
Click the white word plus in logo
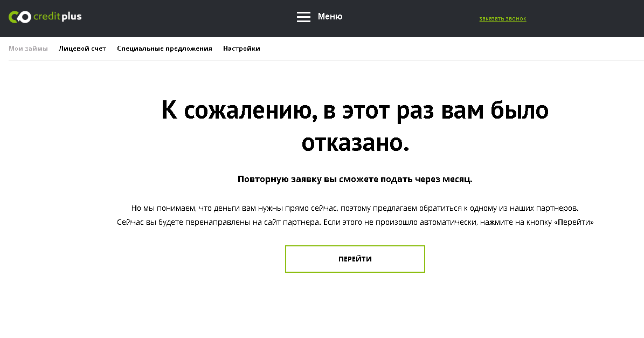pyautogui.click(x=72, y=17)
